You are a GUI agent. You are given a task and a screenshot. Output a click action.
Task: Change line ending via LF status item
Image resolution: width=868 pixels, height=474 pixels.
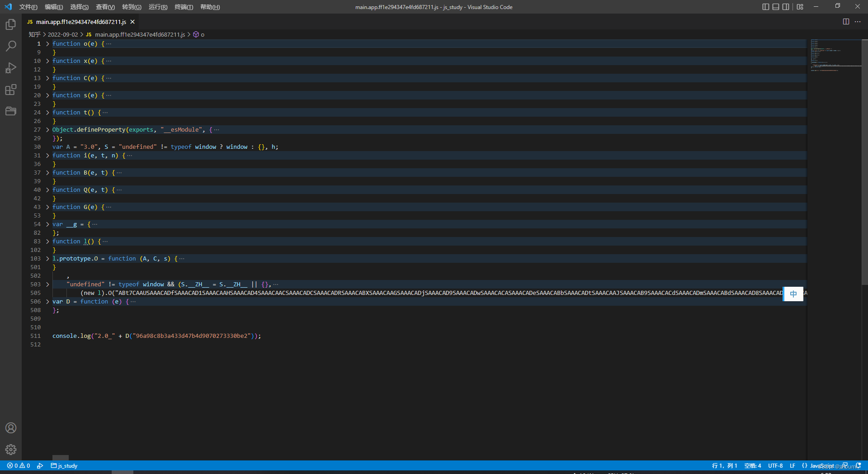click(793, 465)
